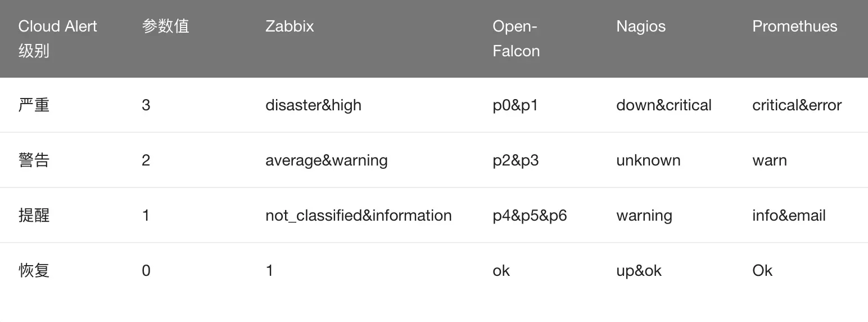Select the Zabbix column header

pyautogui.click(x=290, y=26)
